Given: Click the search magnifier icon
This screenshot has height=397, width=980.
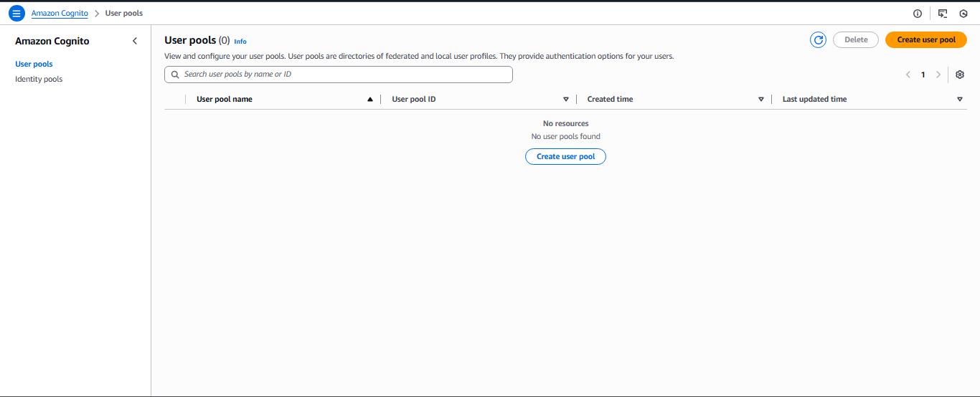Looking at the screenshot, I should 175,75.
